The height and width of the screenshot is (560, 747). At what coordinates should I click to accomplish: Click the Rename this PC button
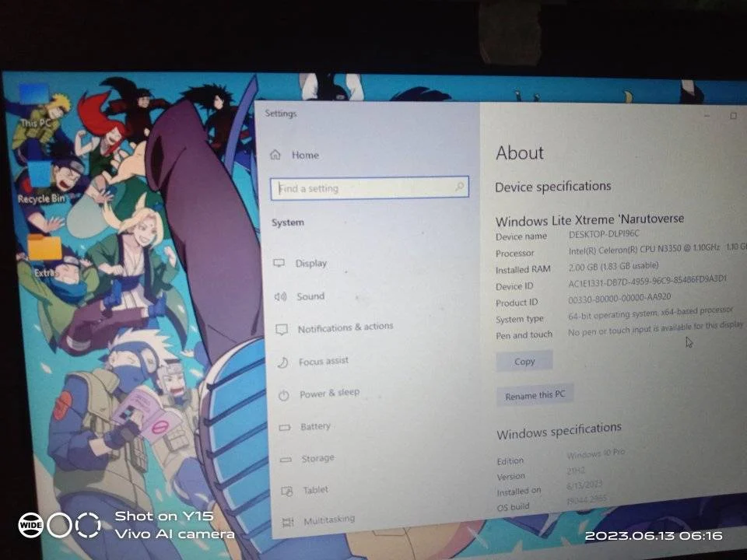(x=535, y=395)
